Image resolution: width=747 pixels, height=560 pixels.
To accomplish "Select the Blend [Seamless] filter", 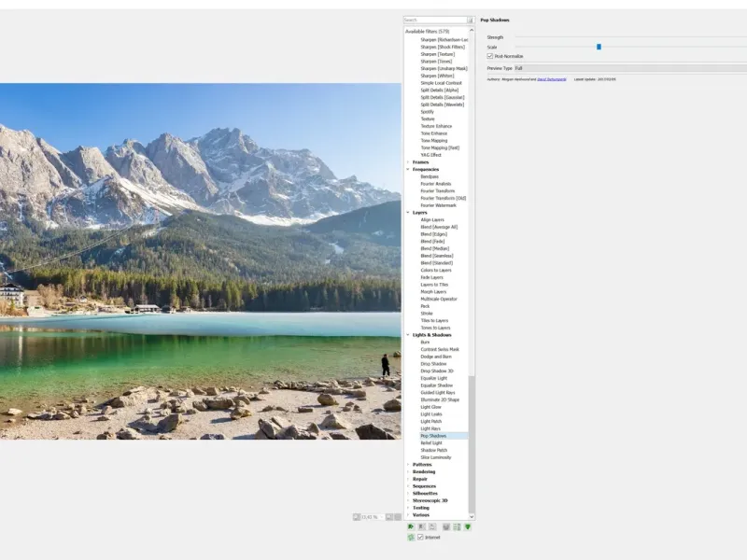I will [437, 256].
